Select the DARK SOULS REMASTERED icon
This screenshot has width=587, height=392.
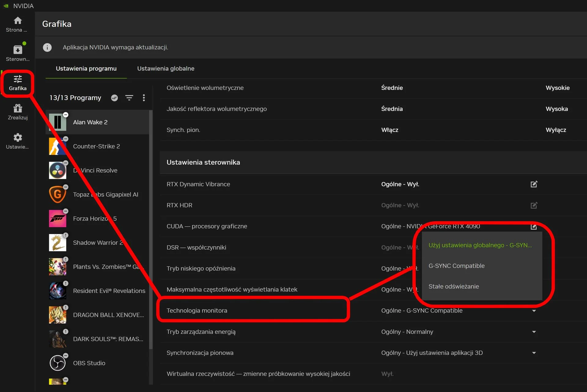57,339
